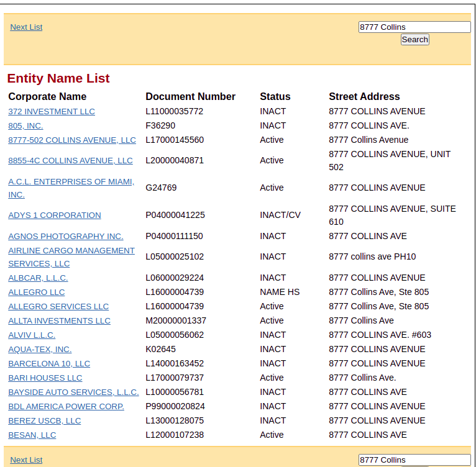This screenshot has height=467, width=476.
Task: Click the Document Number column header
Action: pos(190,96)
